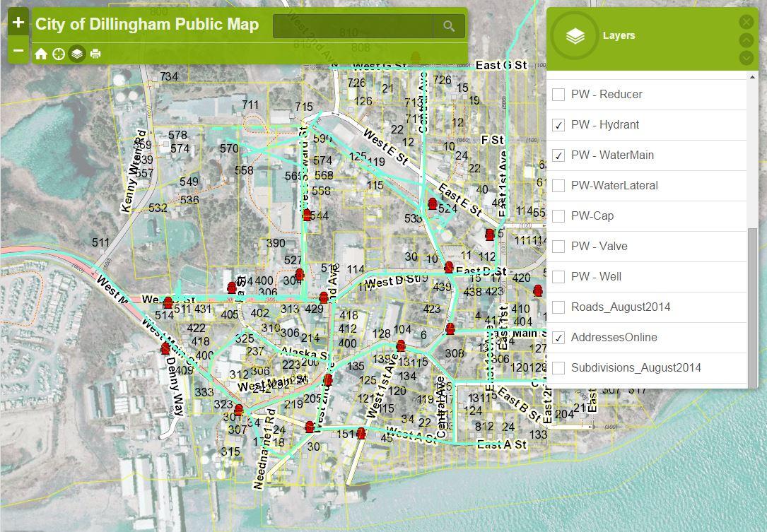Turn on the PW-Cap layer checkbox

[x=558, y=215]
